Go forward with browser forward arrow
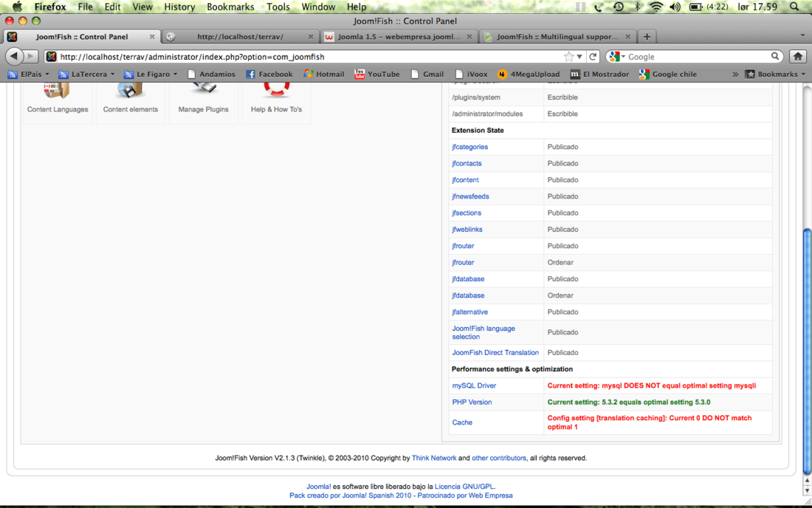 click(31, 56)
